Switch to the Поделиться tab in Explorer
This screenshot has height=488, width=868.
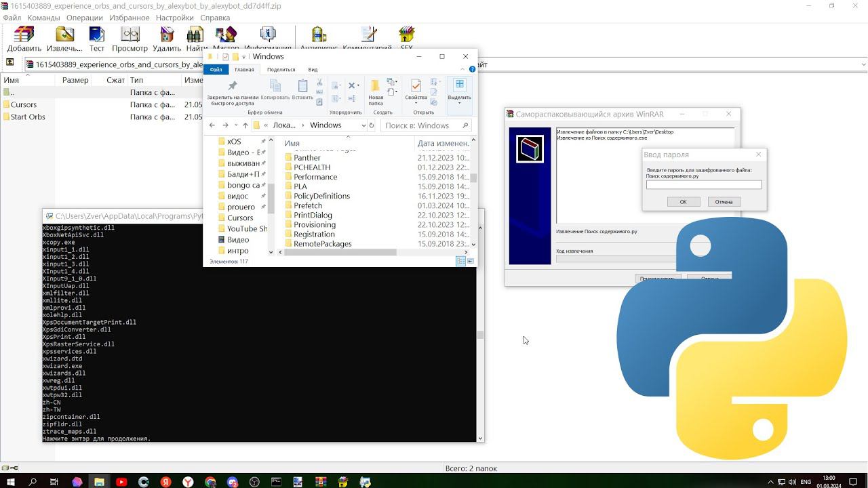tap(281, 69)
